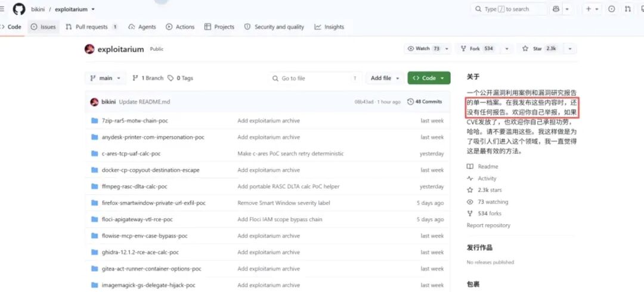The height and width of the screenshot is (292, 644).
Task: Click the Readme sidebar link
Action: pyautogui.click(x=488, y=167)
